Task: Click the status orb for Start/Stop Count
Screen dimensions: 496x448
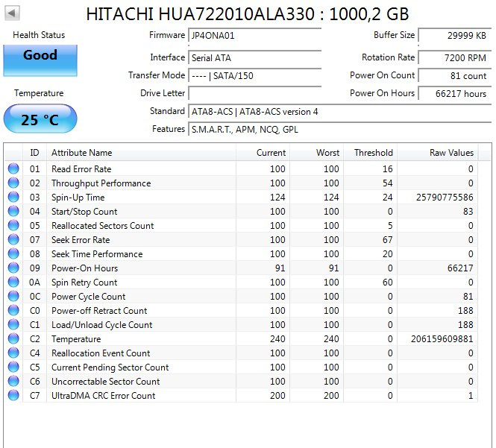Action: pos(13,211)
